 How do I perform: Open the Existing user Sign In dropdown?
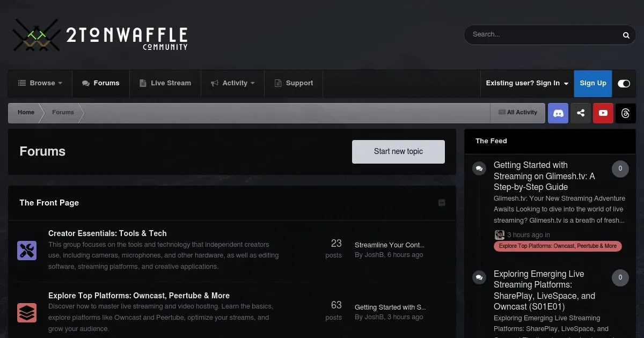click(527, 83)
